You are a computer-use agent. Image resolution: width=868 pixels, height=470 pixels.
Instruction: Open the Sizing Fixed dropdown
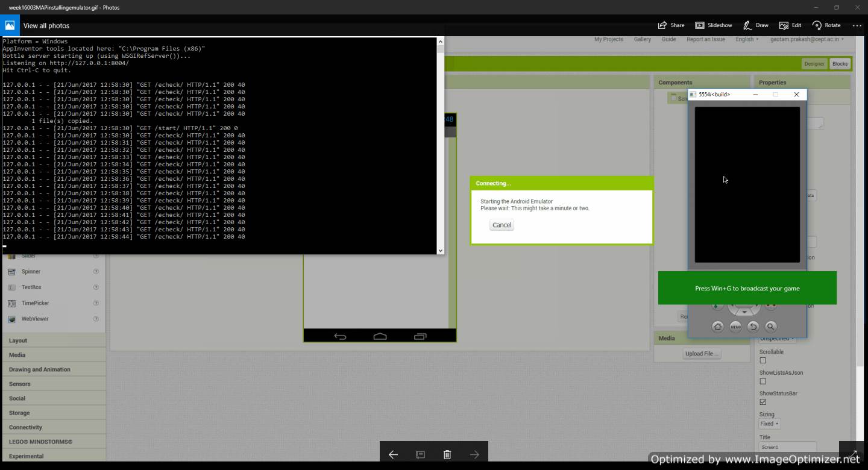769,424
